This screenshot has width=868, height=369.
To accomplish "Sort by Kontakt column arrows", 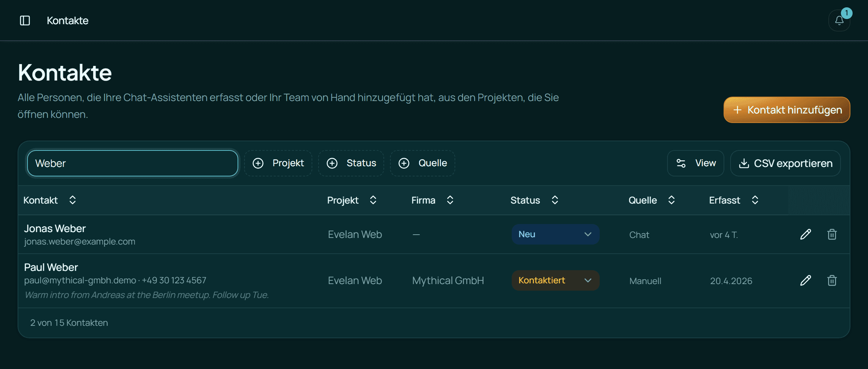I will click(x=73, y=200).
